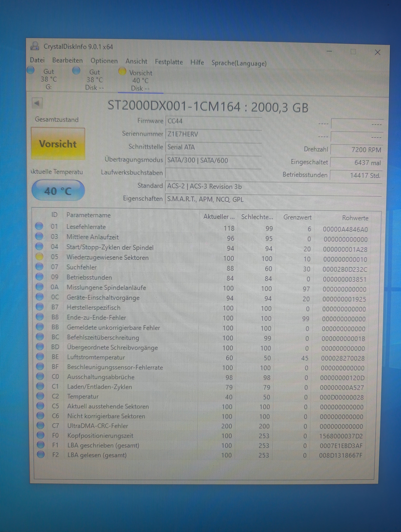The width and height of the screenshot is (401, 532).
Task: Select the yellow Vorsicht disk status icon
Action: point(122,71)
